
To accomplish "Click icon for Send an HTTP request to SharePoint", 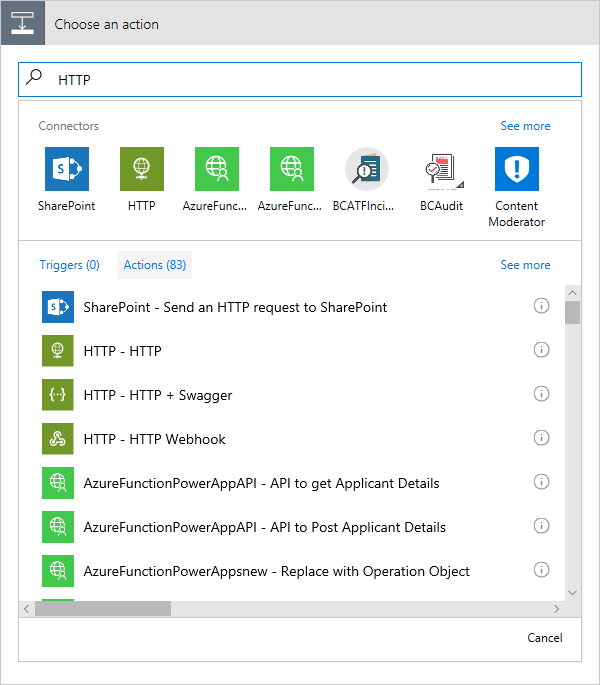I will click(58, 307).
